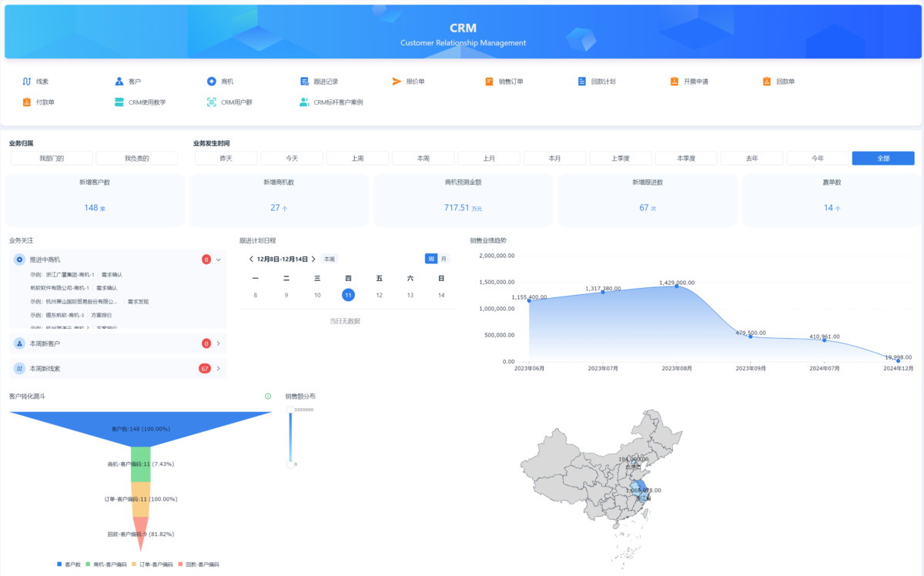
Task: Toggle 商机-客户编码 green legend item
Action: click(107, 565)
